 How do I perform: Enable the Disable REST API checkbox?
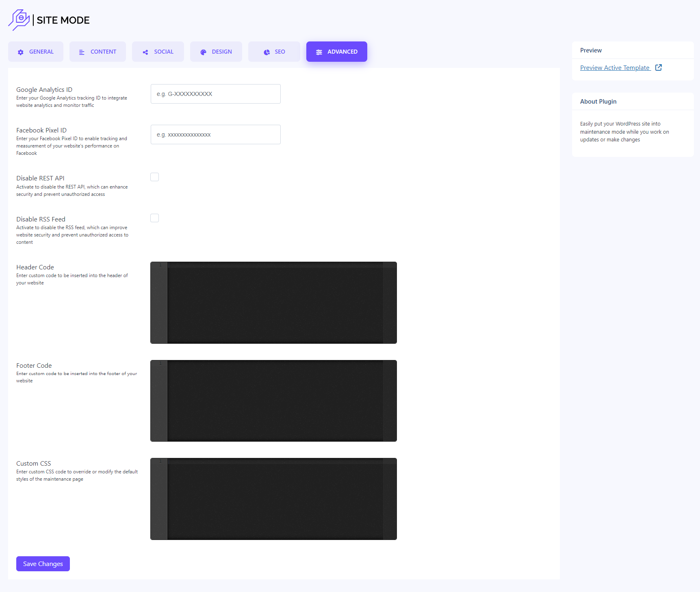155,177
